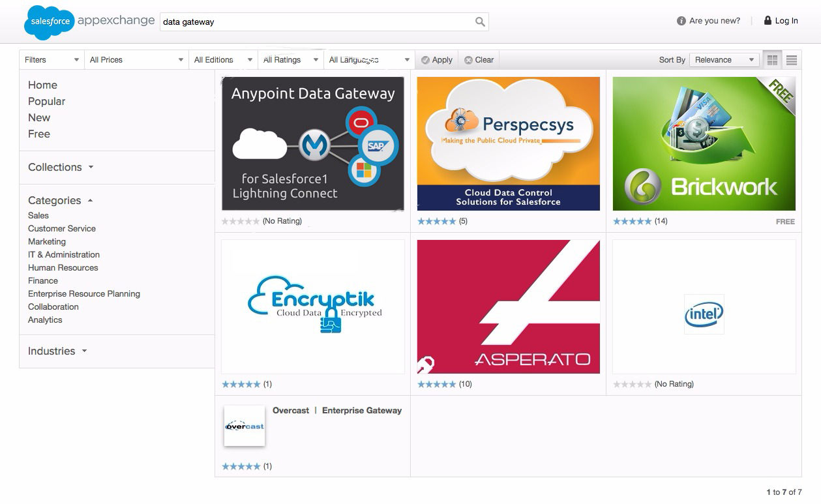The width and height of the screenshot is (821, 504).
Task: Click the search magnifier icon
Action: point(480,22)
